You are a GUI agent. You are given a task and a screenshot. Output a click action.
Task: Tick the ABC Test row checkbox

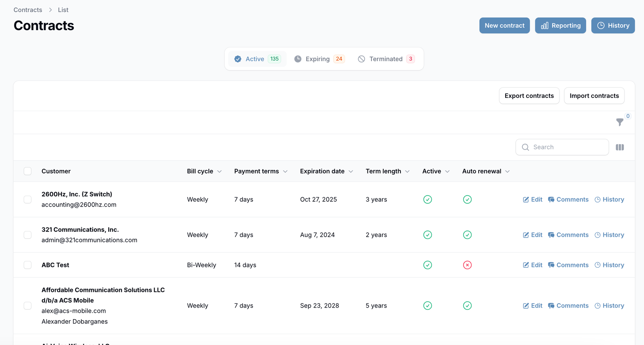point(27,265)
